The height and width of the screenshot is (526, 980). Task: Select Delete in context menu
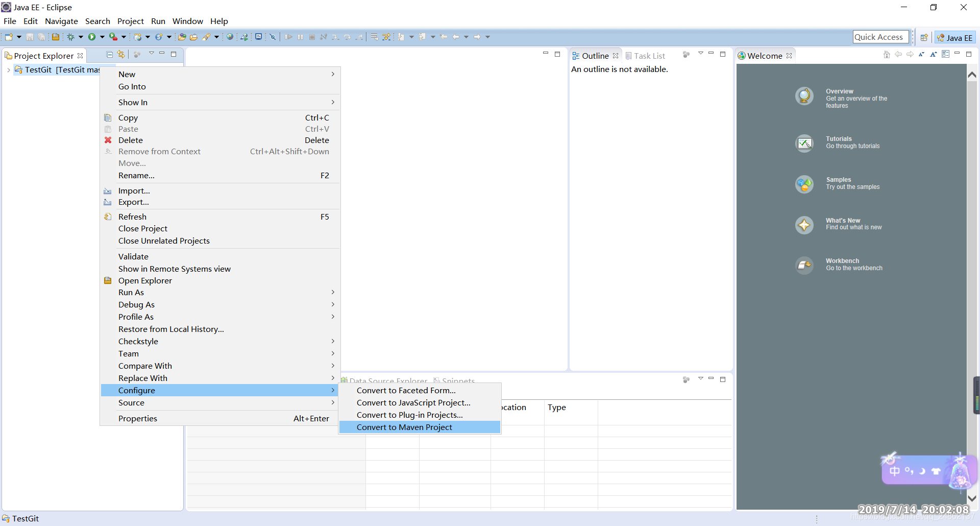click(220, 140)
